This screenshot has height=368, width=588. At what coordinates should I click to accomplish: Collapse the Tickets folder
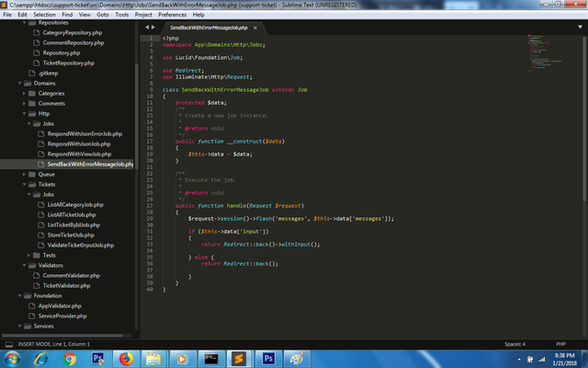click(x=24, y=184)
